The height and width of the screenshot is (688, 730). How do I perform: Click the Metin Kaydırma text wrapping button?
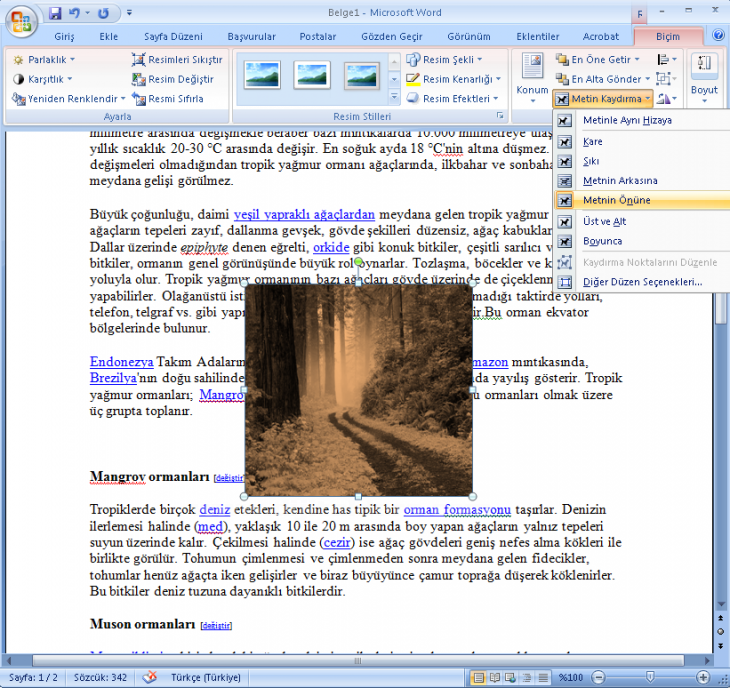click(x=603, y=99)
